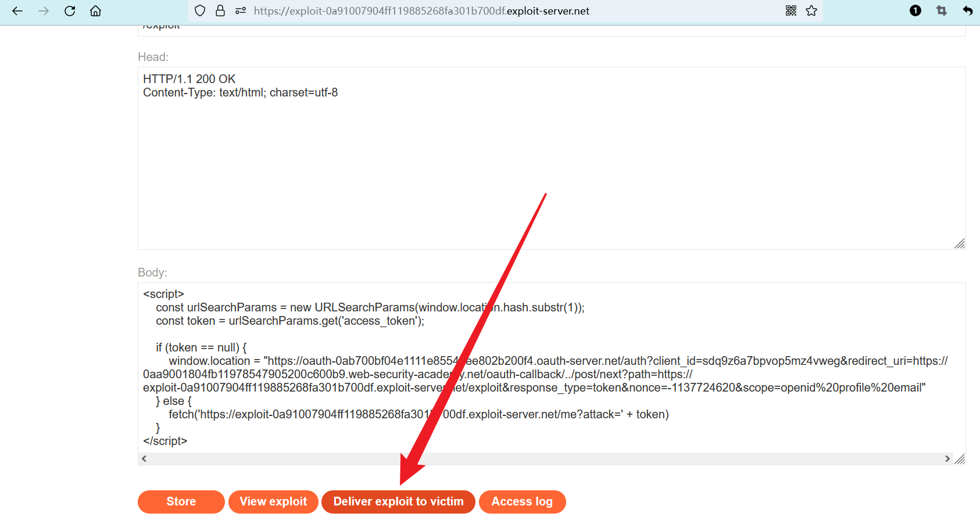The image size is (980, 531).
Task: Open the extension badge showing 1
Action: [x=915, y=10]
